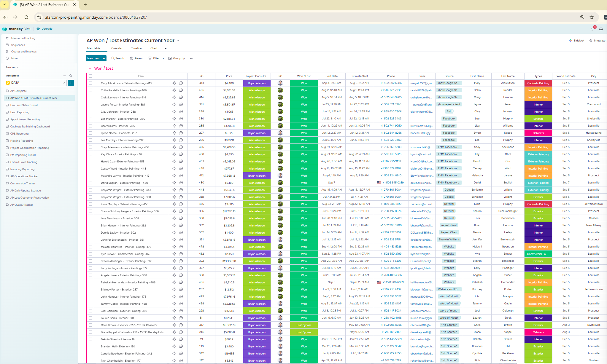The width and height of the screenshot is (607, 364).
Task: Open Filter dropdown chevron
Action: pyautogui.click(x=163, y=58)
